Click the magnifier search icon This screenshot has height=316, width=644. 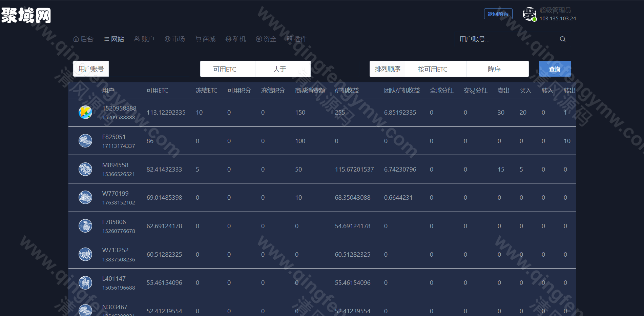(562, 39)
